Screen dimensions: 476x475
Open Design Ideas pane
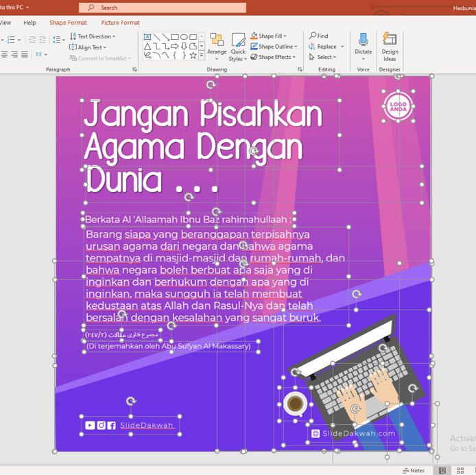click(390, 45)
